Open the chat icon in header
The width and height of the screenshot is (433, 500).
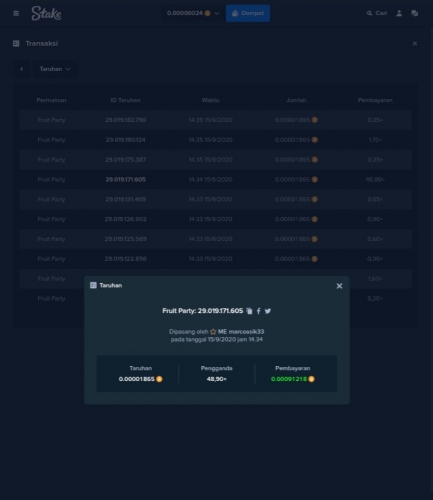tap(415, 13)
